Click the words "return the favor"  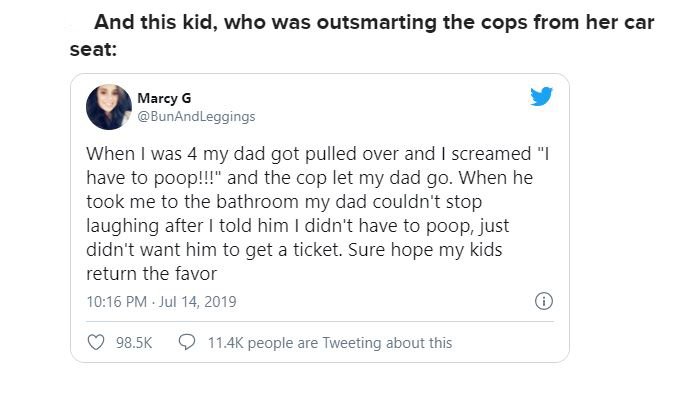(152, 274)
